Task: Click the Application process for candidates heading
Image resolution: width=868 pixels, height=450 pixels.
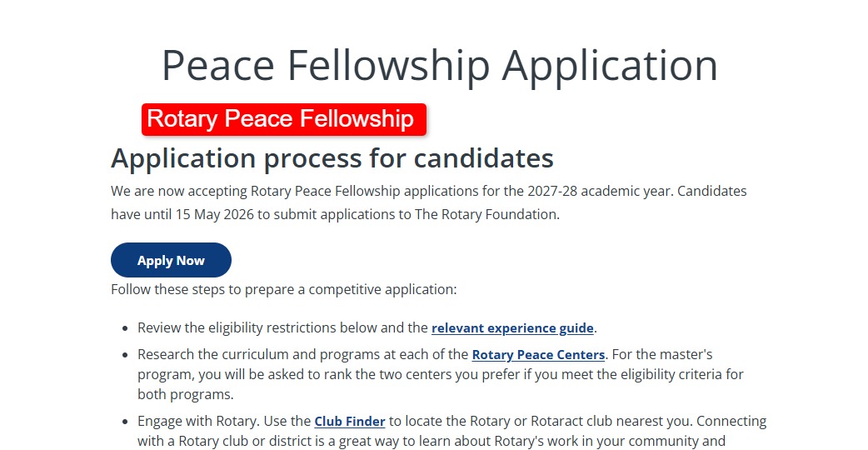Action: click(332, 157)
